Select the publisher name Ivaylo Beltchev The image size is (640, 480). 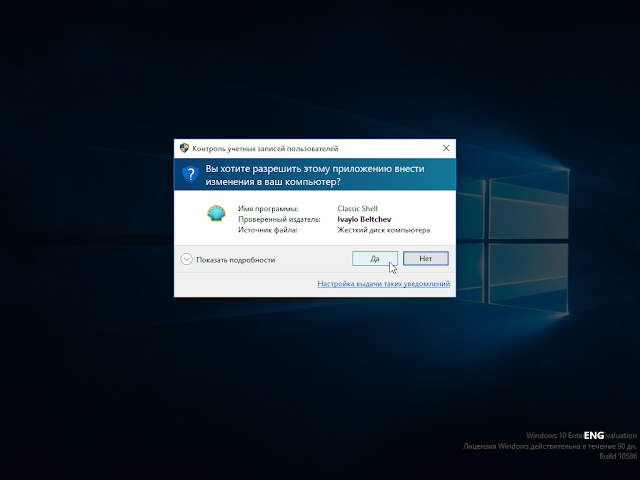coord(364,219)
